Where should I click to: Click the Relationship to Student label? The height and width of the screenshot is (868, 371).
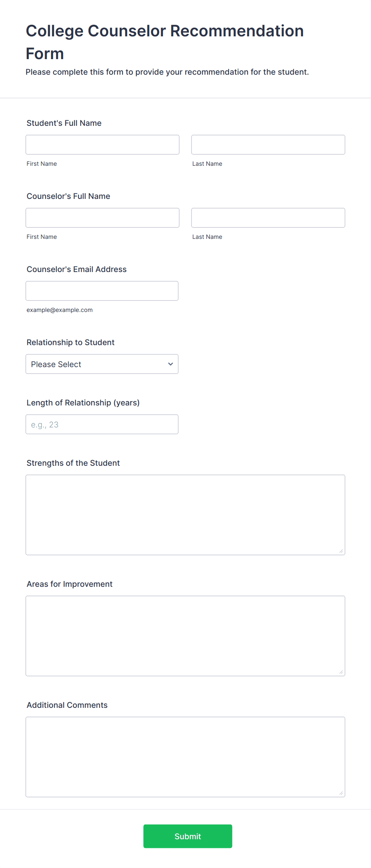pyautogui.click(x=71, y=342)
